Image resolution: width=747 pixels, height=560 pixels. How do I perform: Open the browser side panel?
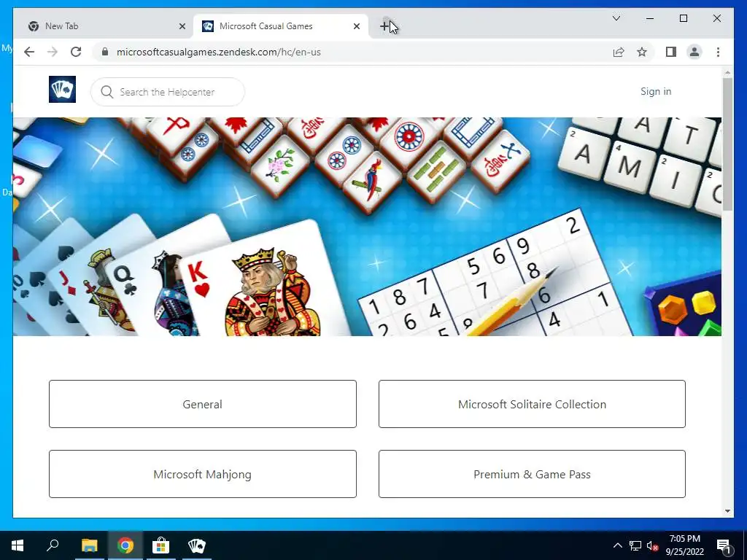tap(671, 52)
